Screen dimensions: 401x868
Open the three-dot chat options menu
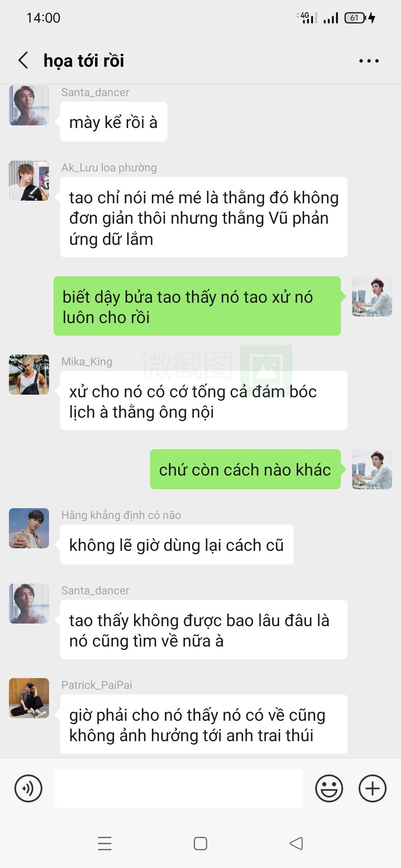click(x=369, y=61)
